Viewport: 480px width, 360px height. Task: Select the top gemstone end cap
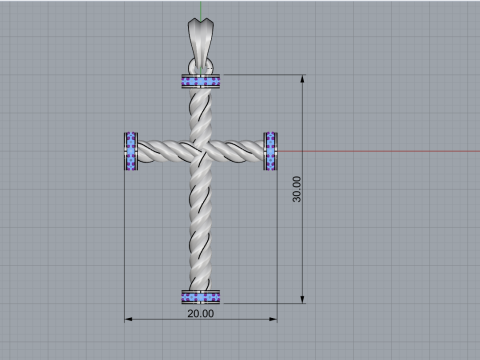tap(201, 81)
